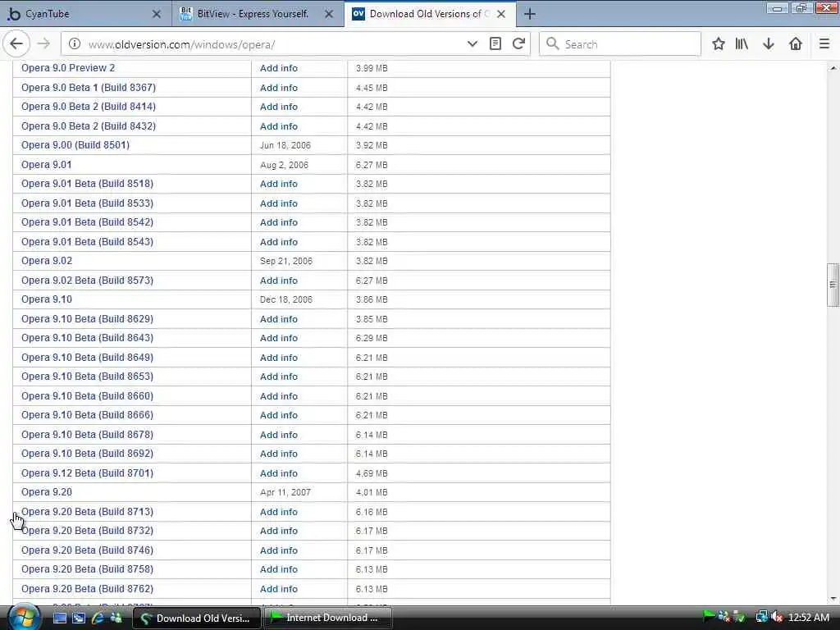The height and width of the screenshot is (630, 840).
Task: Click the Aug 2, 2006 date cell
Action: coord(284,165)
